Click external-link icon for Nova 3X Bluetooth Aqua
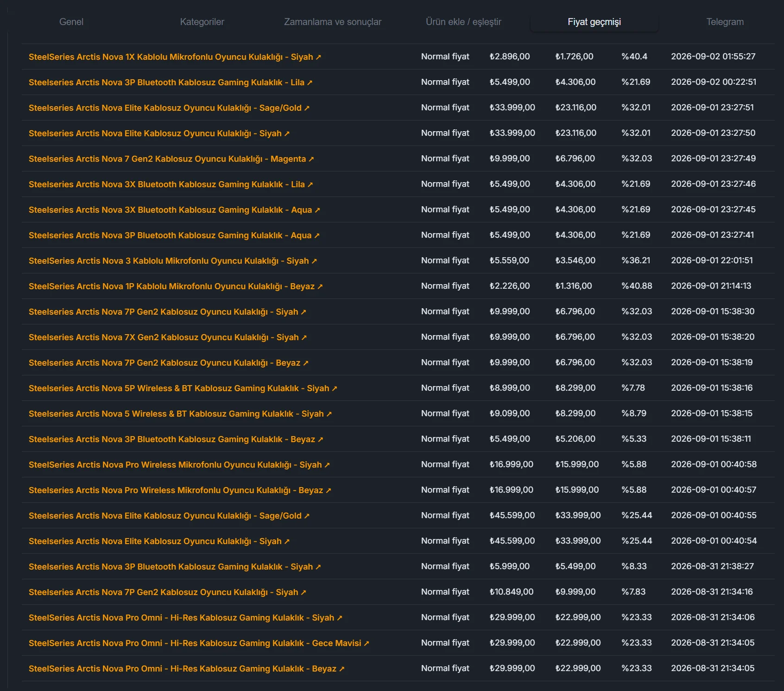 pyautogui.click(x=317, y=210)
